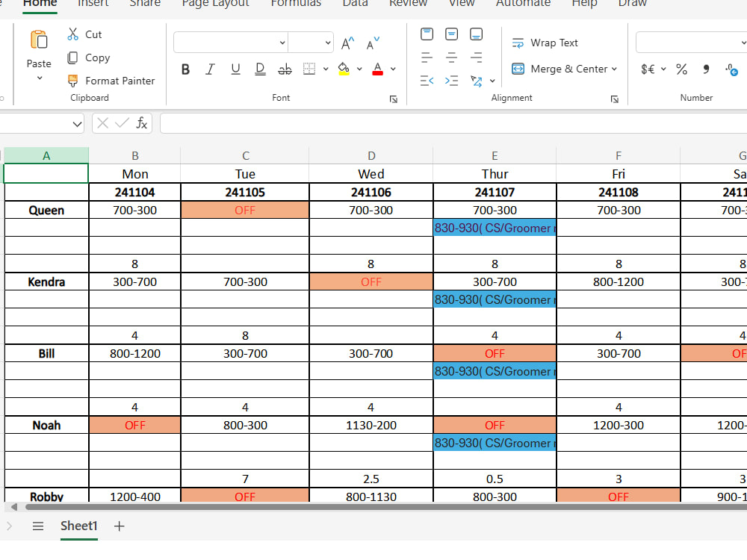
Task: Toggle italic formatting
Action: tap(210, 69)
